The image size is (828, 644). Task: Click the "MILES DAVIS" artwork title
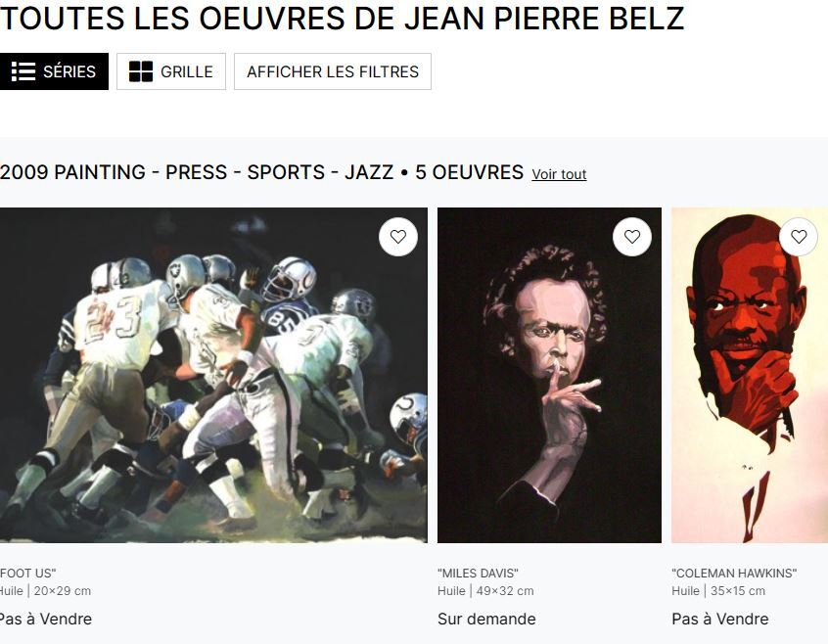(x=478, y=574)
